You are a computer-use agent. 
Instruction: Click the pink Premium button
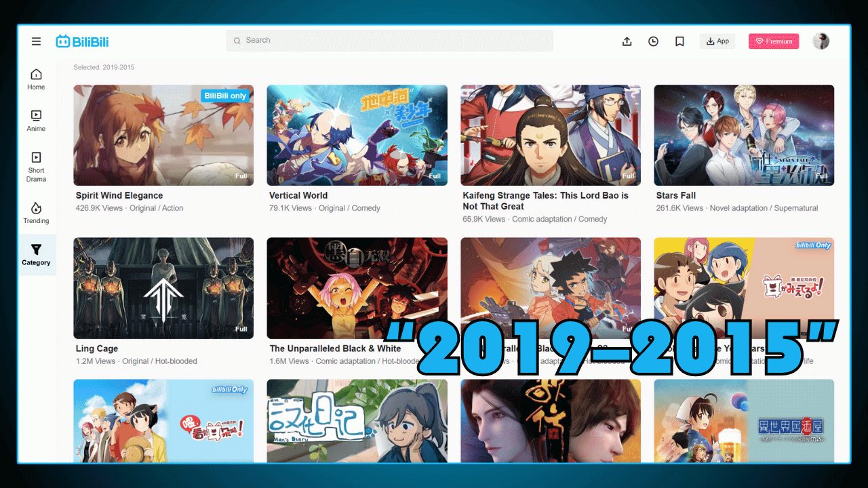pos(773,41)
